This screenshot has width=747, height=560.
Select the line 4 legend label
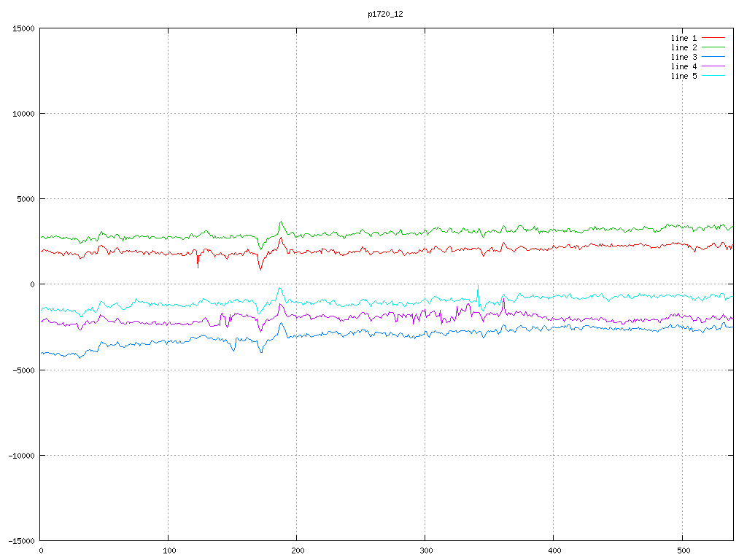point(684,66)
